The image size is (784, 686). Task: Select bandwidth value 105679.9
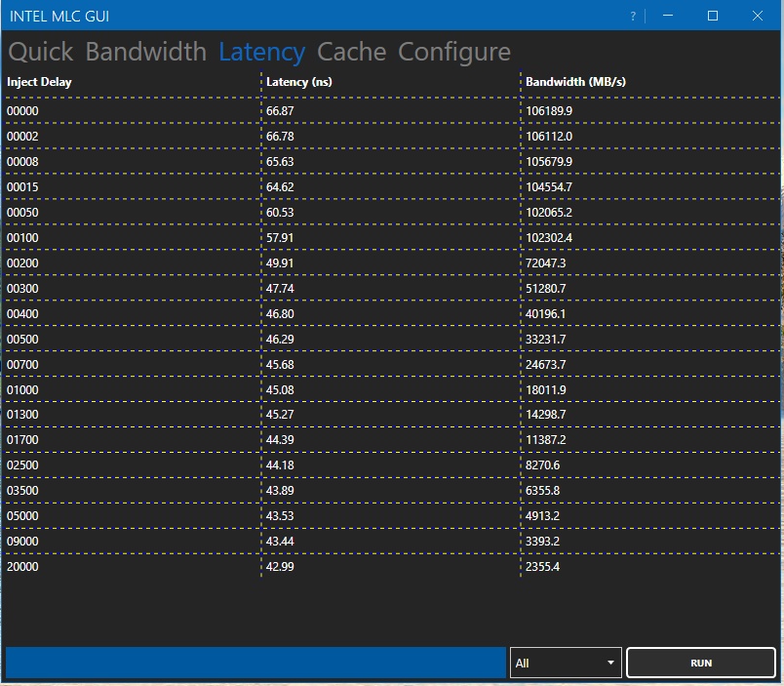coord(549,162)
